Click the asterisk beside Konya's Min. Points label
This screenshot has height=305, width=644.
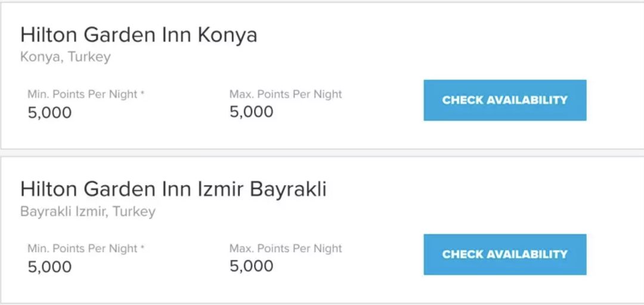[143, 94]
